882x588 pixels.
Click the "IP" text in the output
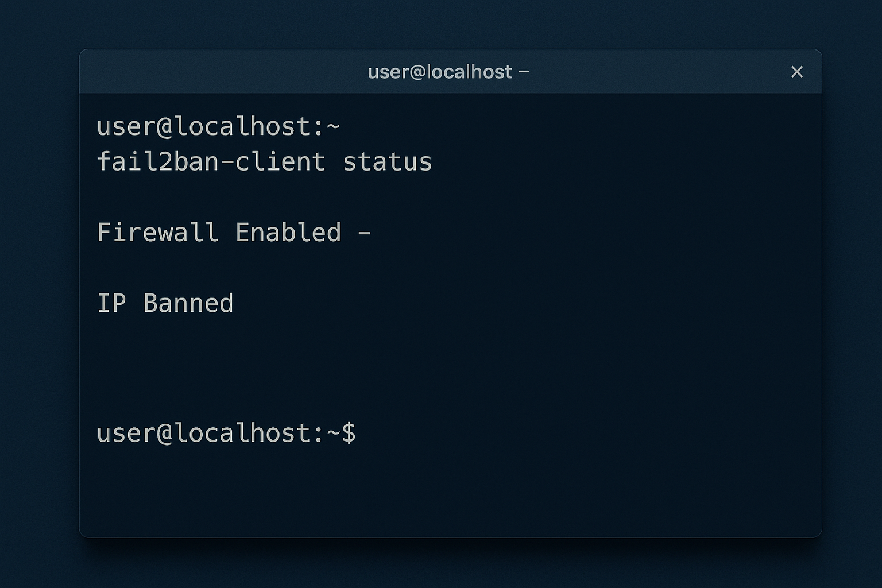(x=111, y=303)
